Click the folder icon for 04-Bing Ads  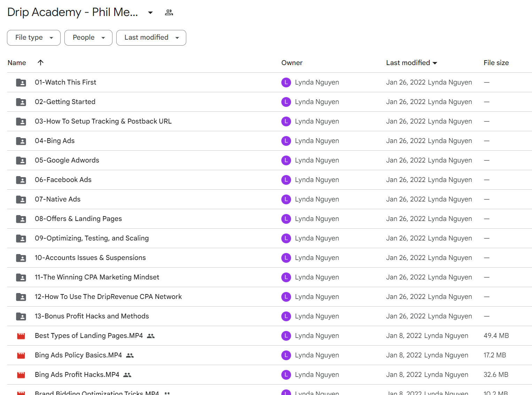21,141
